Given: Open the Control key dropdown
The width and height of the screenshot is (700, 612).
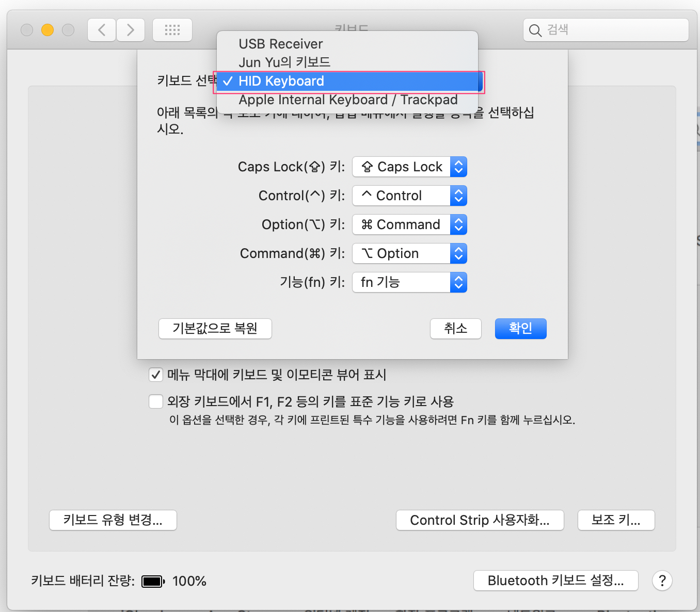Looking at the screenshot, I should 409,196.
